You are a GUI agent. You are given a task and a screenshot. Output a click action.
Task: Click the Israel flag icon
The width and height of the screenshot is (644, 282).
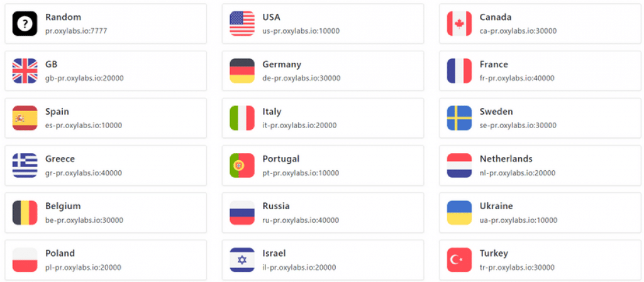coord(242,260)
